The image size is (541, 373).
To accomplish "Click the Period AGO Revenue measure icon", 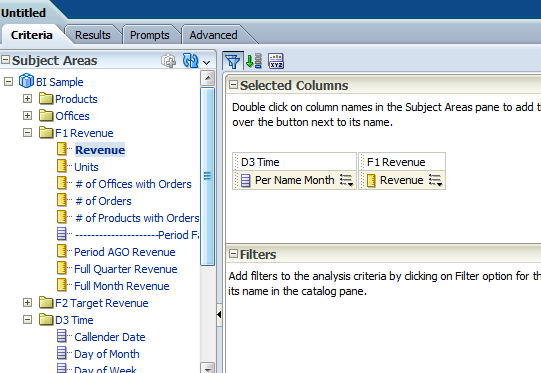I will pos(62,251).
